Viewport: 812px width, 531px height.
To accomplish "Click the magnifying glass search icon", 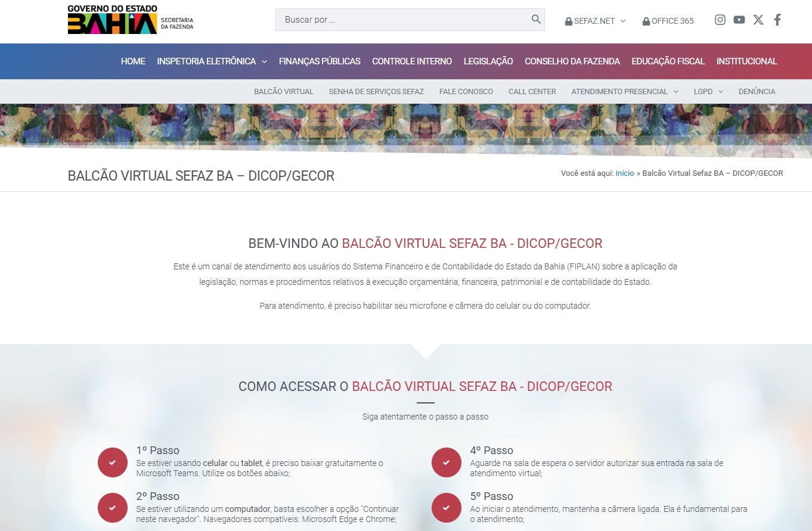I will [535, 19].
